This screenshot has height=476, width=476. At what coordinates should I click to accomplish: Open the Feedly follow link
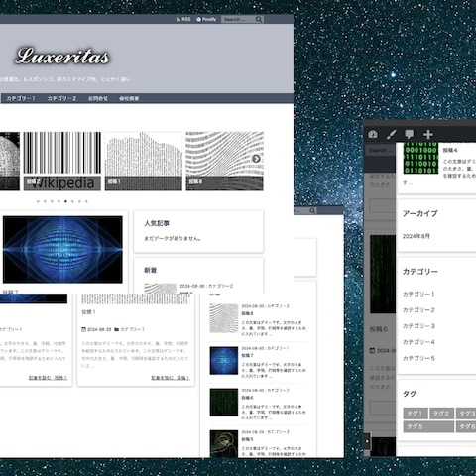pyautogui.click(x=206, y=19)
